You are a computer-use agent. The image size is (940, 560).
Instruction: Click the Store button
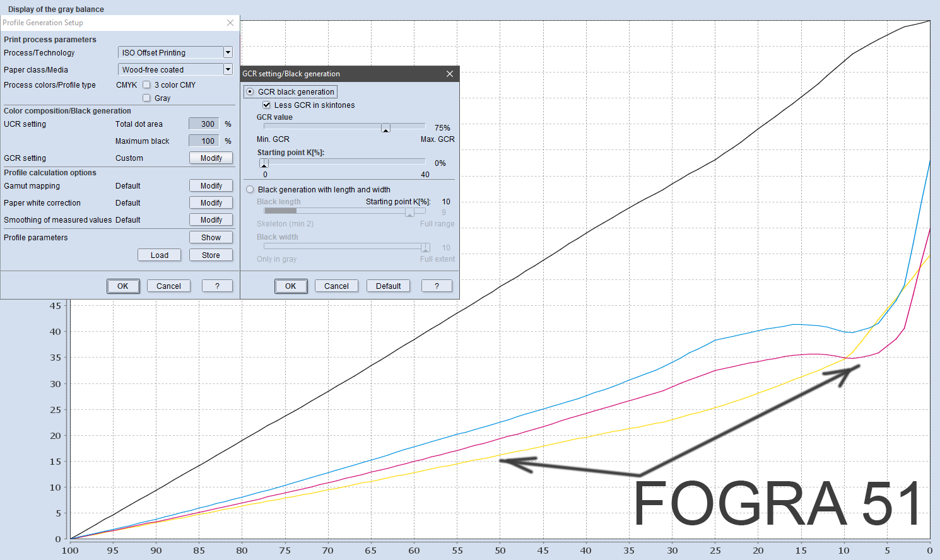211,255
